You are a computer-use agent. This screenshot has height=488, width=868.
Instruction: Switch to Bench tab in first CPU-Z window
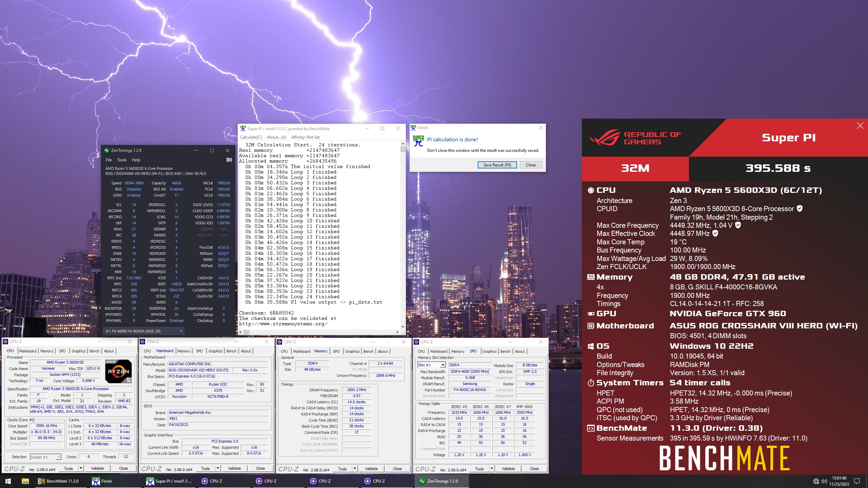click(x=95, y=351)
